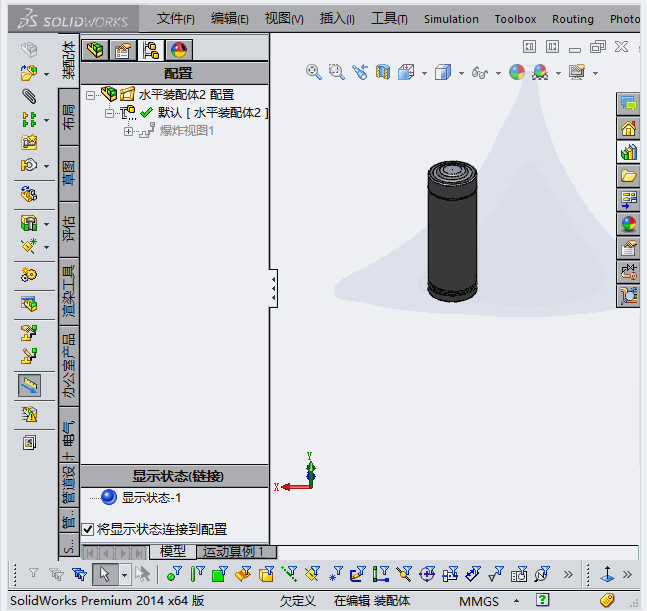Open the Insert Components dropdown arrow
Viewport: 647px width, 611px height.
tap(46, 74)
